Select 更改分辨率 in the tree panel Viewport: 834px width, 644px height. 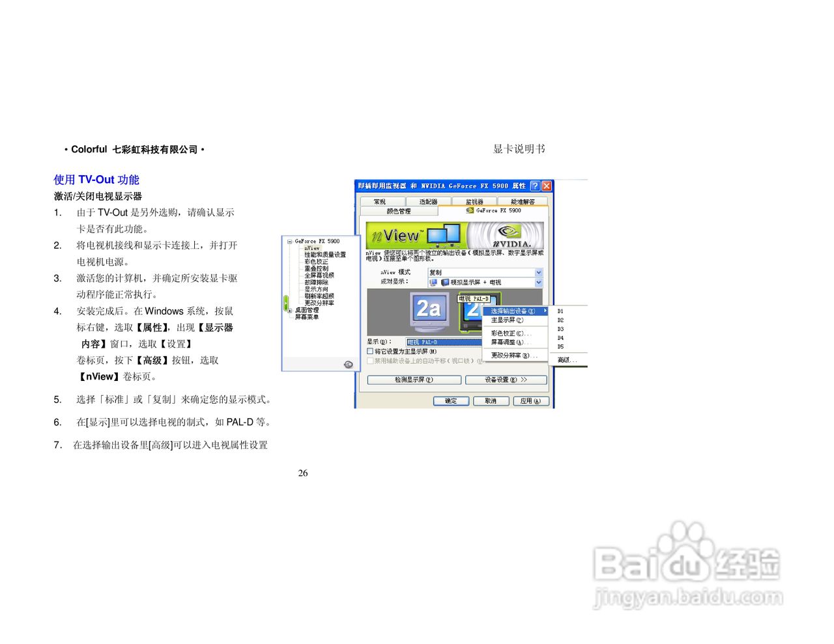[x=319, y=303]
